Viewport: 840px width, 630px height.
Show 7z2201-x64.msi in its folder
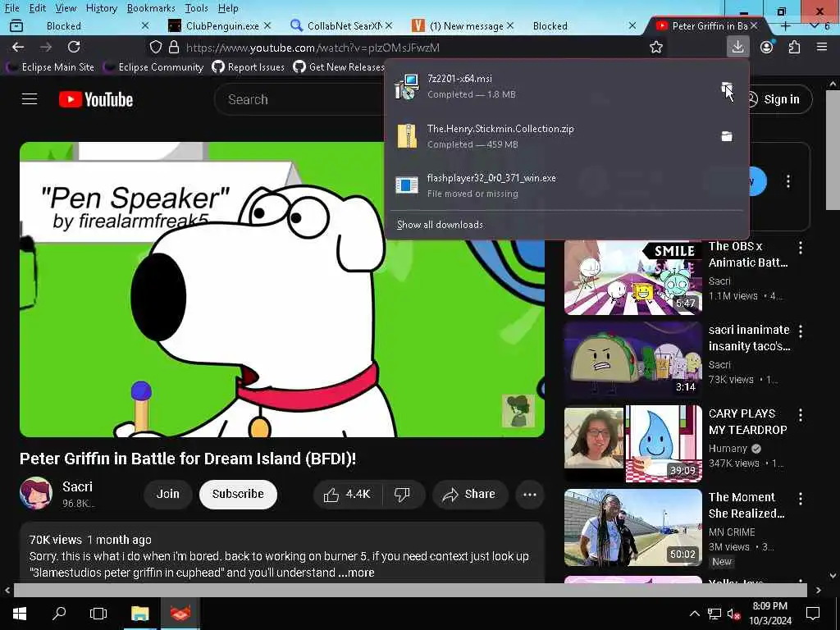[727, 87]
